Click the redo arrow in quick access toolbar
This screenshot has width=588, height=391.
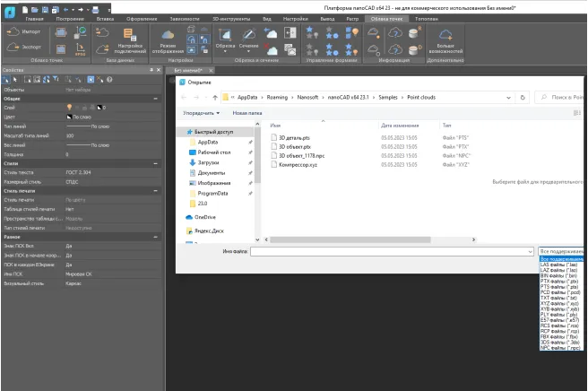81,9
